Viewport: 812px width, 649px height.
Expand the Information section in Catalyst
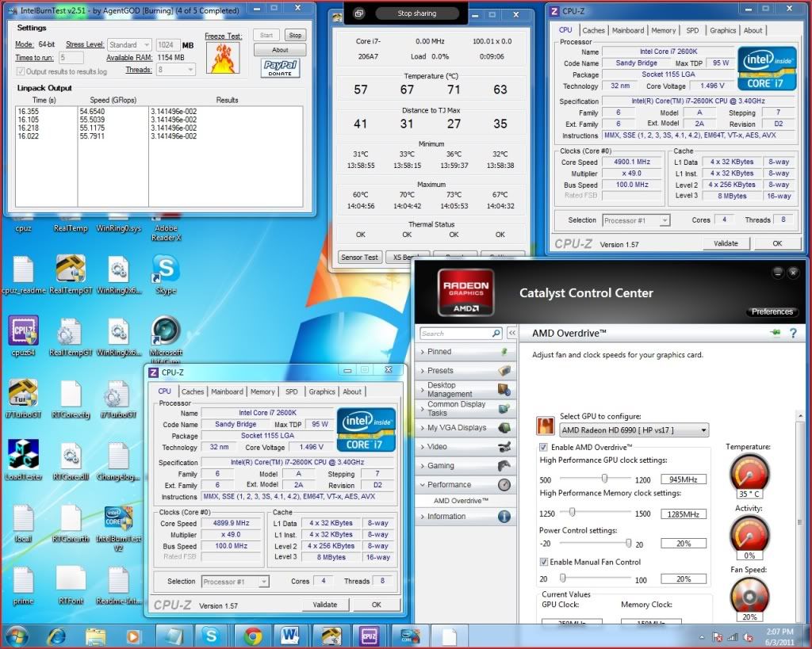[x=465, y=516]
